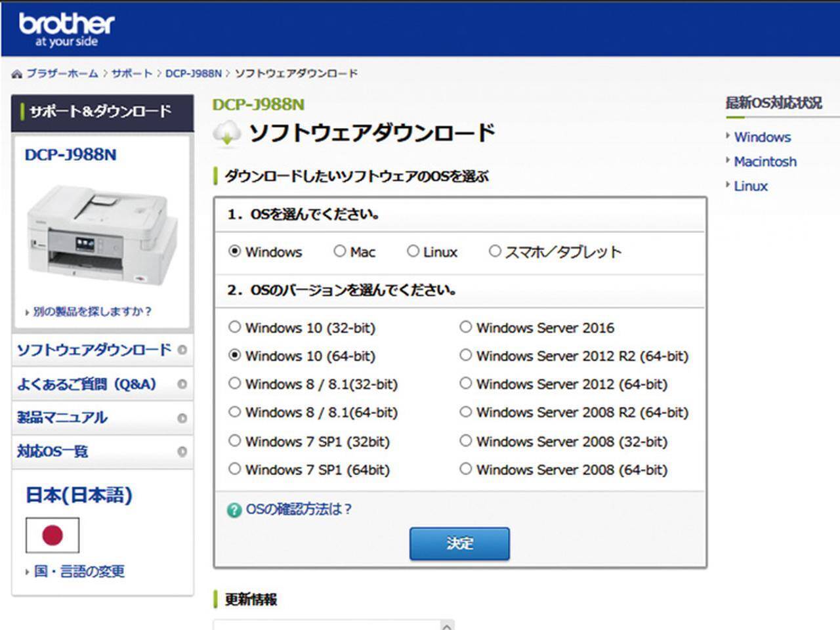Select the スマホ／タブレット radio button
Viewport: 840px width, 630px height.
pos(494,251)
